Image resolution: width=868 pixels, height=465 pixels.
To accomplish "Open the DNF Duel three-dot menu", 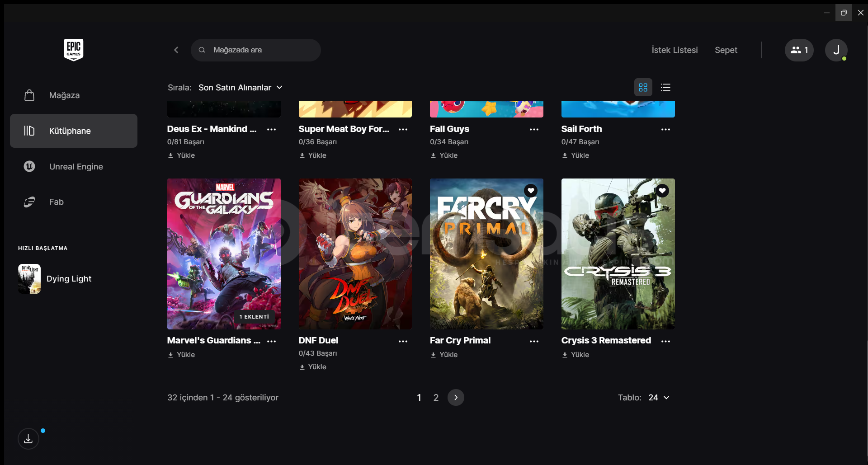I will coord(403,341).
